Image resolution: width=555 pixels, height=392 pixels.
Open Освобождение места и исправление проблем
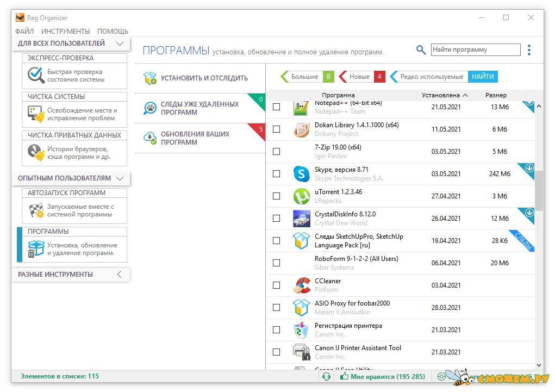(74, 114)
